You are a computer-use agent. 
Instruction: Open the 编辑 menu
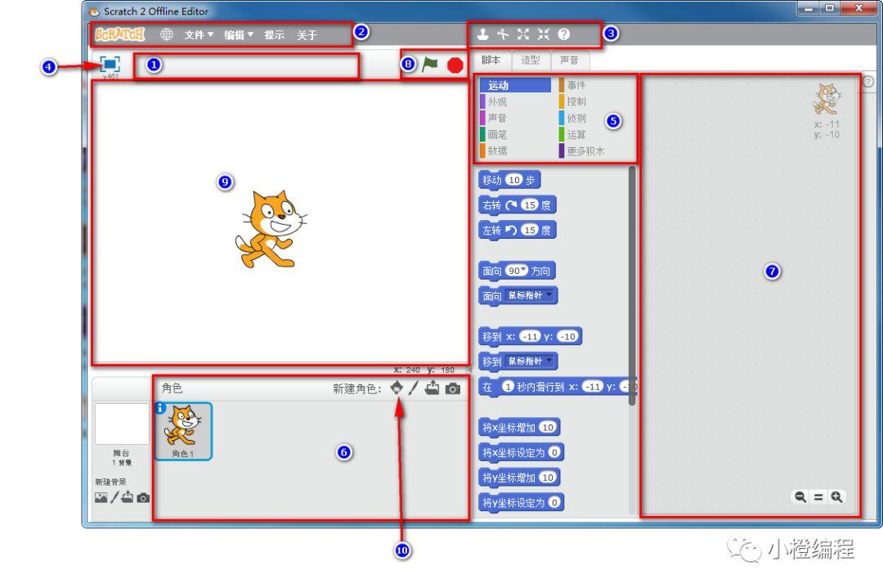238,35
